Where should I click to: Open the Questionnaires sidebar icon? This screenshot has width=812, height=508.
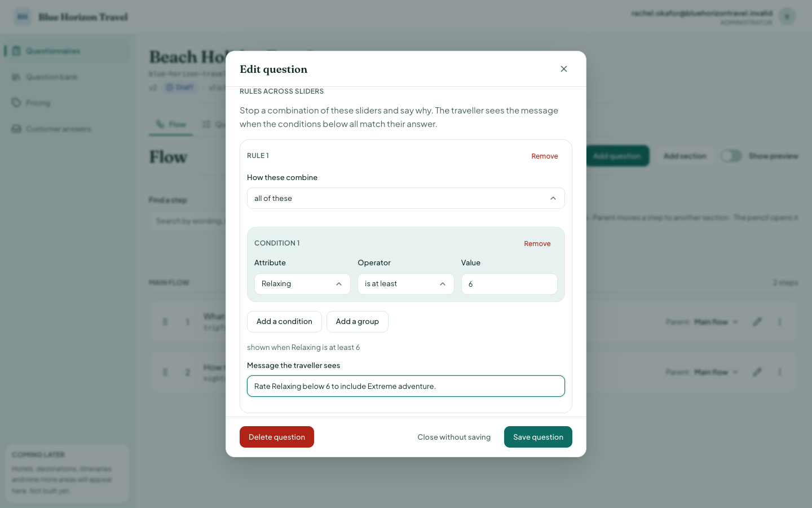point(16,51)
